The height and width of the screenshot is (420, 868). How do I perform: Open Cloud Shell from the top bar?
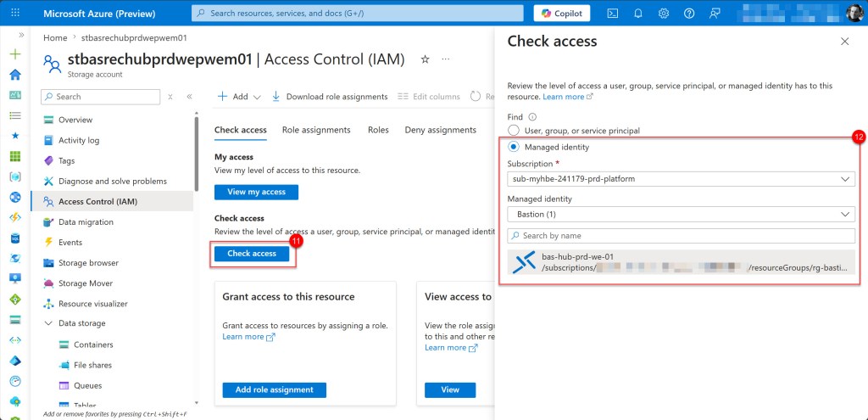[x=612, y=13]
